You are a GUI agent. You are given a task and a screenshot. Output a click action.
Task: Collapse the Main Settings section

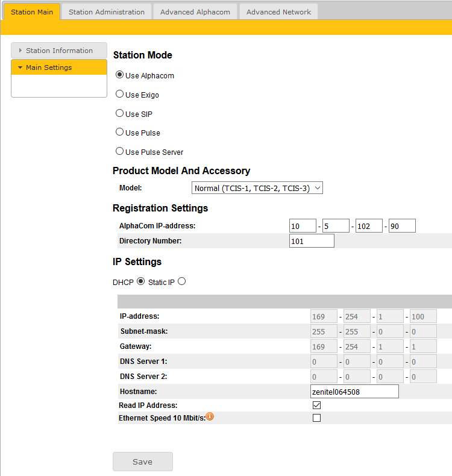(59, 67)
